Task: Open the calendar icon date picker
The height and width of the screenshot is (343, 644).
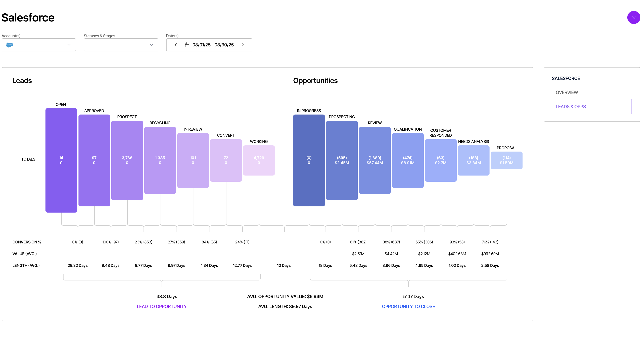Action: 187,45
